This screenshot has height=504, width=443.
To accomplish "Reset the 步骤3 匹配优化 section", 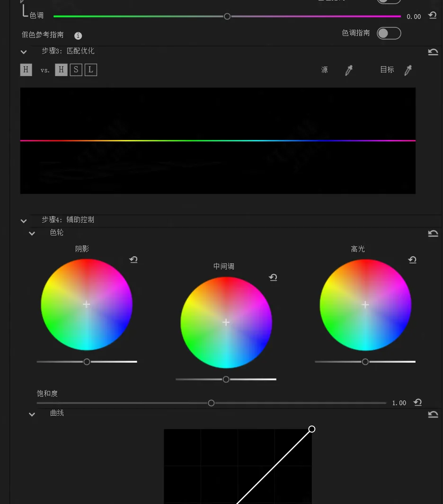I will click(x=433, y=52).
